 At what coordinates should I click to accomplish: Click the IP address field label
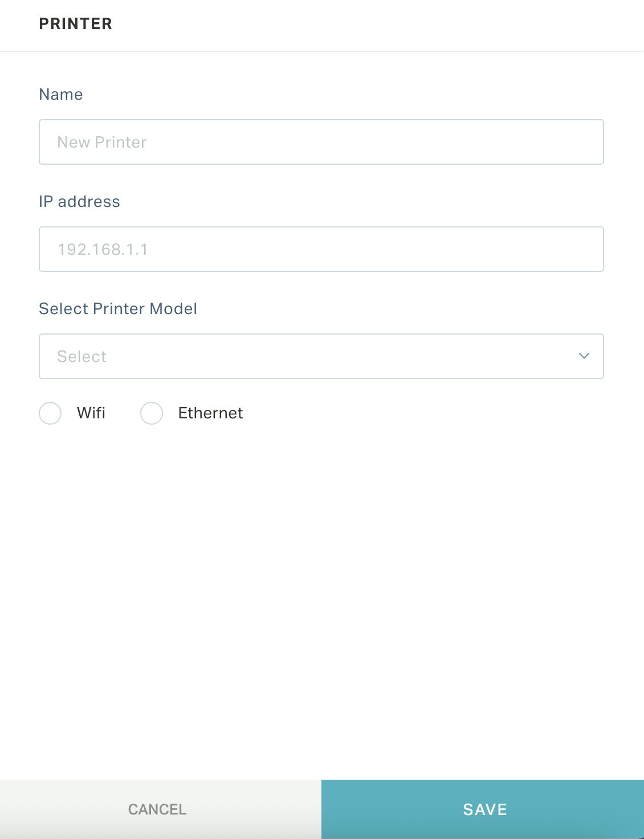coord(79,201)
